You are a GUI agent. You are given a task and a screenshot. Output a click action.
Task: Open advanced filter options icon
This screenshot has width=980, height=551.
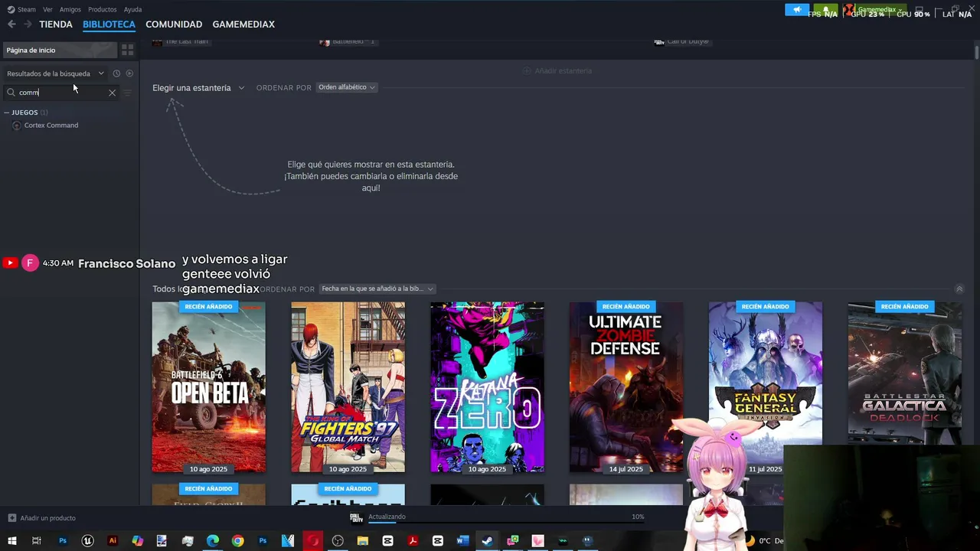(x=128, y=93)
